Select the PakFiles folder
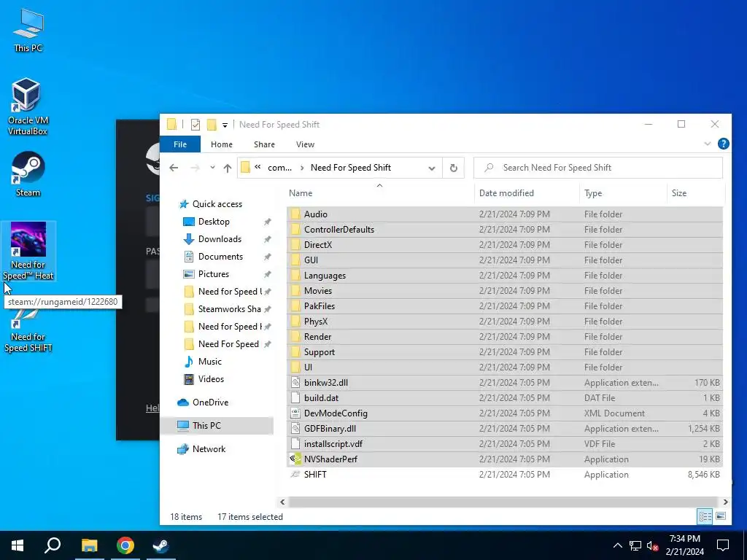This screenshot has height=560, width=747. coord(320,306)
